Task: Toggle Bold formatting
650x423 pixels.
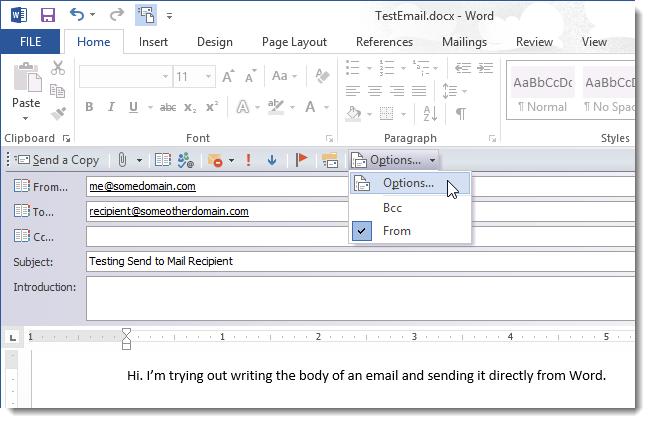Action: click(89, 107)
